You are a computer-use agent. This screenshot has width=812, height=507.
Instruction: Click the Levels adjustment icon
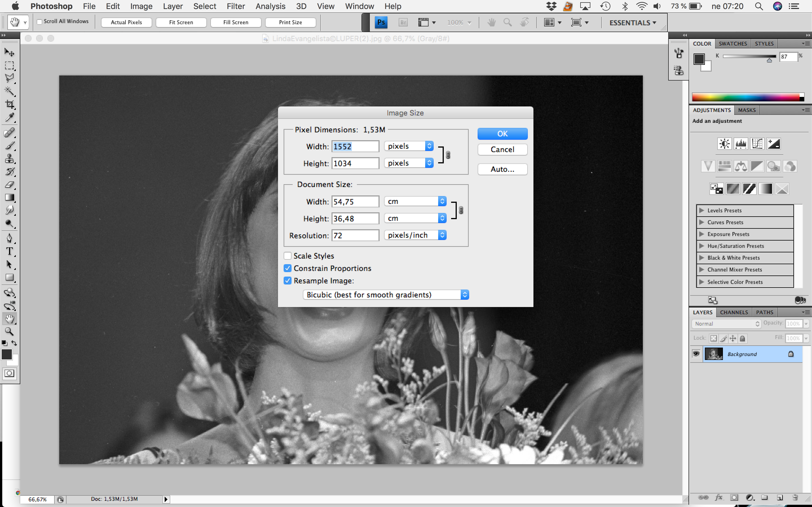tap(741, 144)
